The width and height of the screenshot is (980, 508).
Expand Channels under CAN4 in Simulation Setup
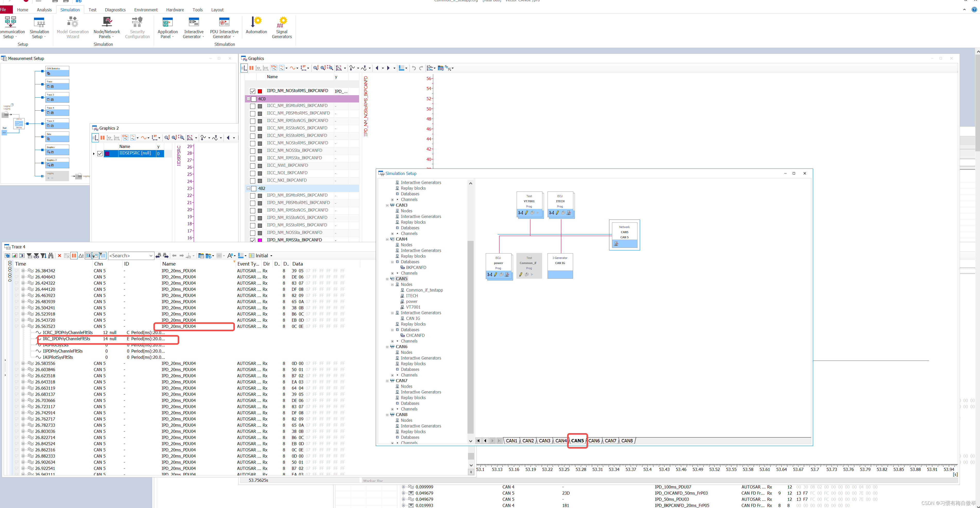[392, 273]
